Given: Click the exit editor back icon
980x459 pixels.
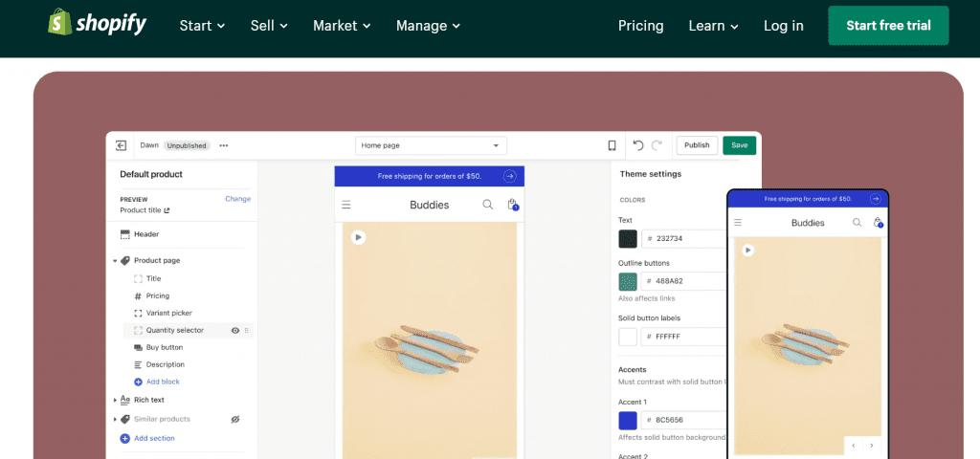Looking at the screenshot, I should [x=122, y=145].
